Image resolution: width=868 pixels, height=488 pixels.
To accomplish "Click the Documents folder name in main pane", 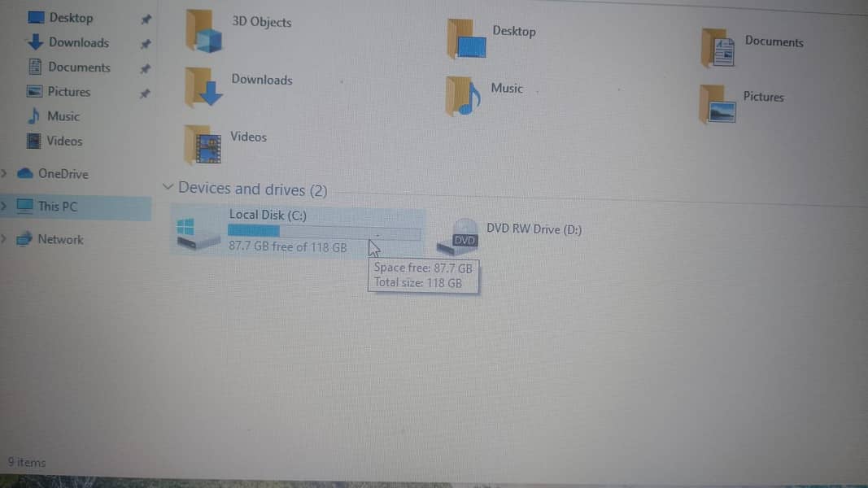I will pos(774,41).
